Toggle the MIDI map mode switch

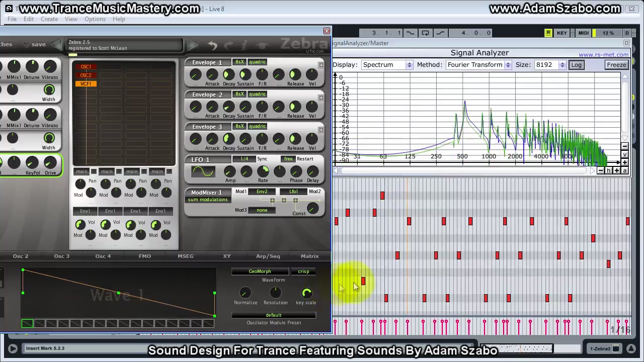click(x=583, y=33)
